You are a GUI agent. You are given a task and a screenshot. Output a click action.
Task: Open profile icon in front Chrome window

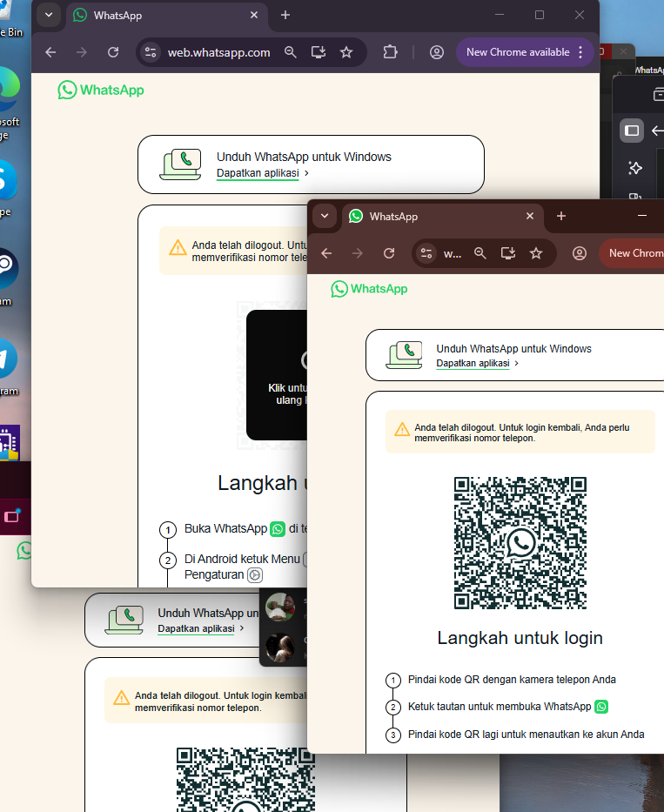pos(580,253)
